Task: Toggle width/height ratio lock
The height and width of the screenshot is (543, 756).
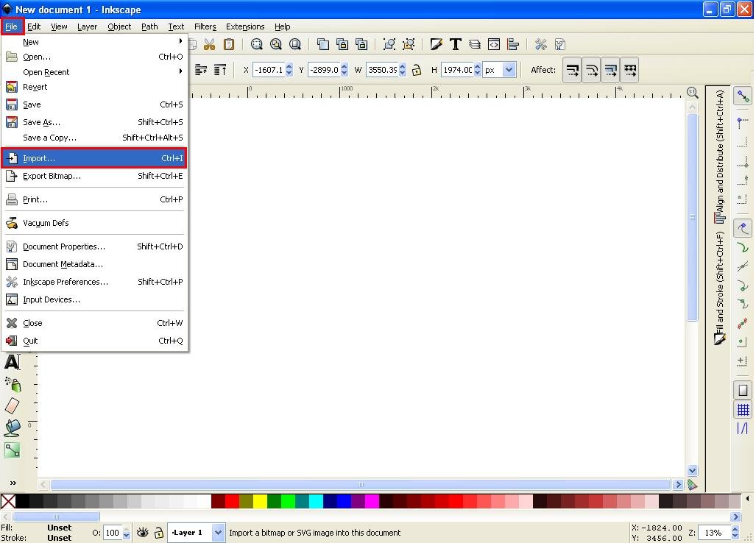Action: pyautogui.click(x=417, y=71)
